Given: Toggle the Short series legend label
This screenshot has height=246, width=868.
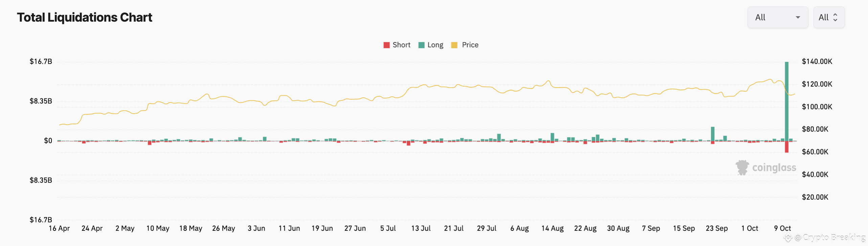Looking at the screenshot, I should [401, 45].
